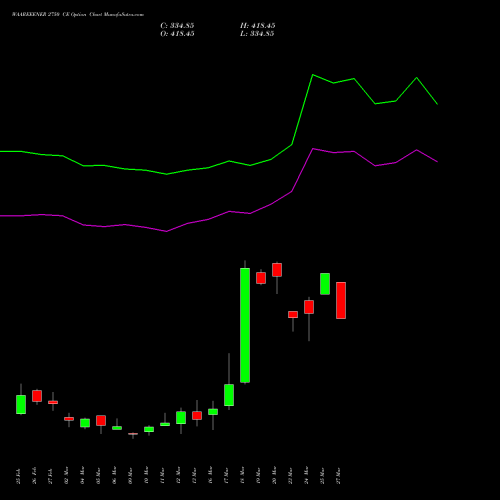Click the green candle for 12 Mar

coord(181,418)
